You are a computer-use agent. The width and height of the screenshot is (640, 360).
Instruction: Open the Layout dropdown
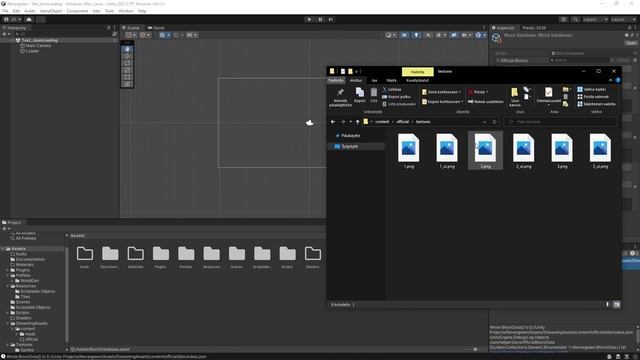pos(623,19)
